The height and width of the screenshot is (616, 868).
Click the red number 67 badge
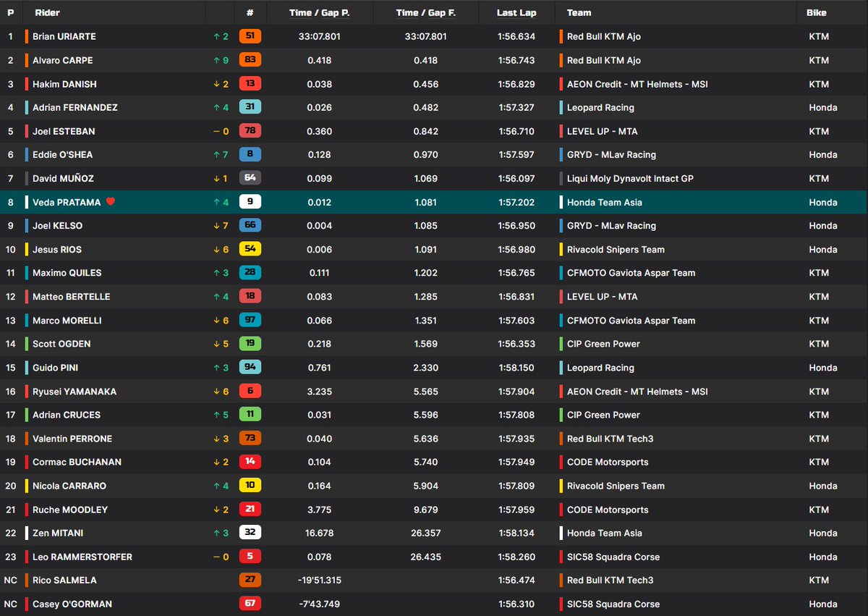pyautogui.click(x=250, y=604)
